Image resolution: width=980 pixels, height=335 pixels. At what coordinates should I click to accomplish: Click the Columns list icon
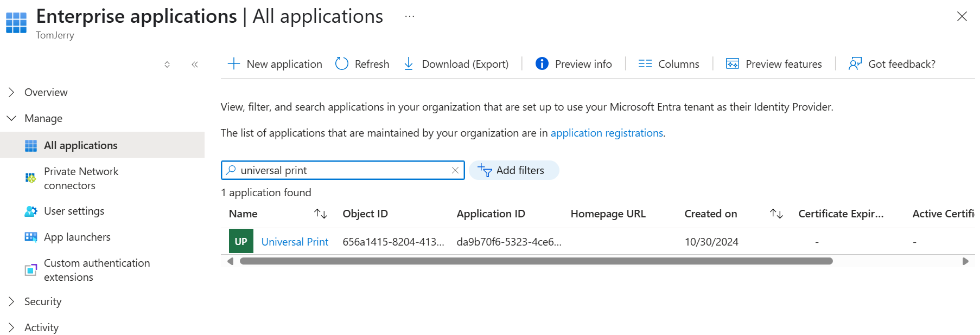click(x=645, y=64)
